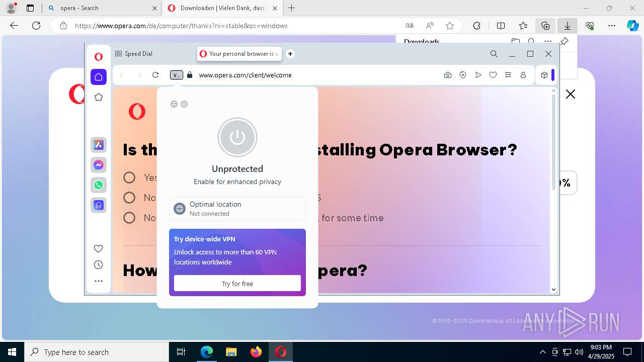
Task: Open the Opera menu logo in sidebar
Action: tap(99, 57)
